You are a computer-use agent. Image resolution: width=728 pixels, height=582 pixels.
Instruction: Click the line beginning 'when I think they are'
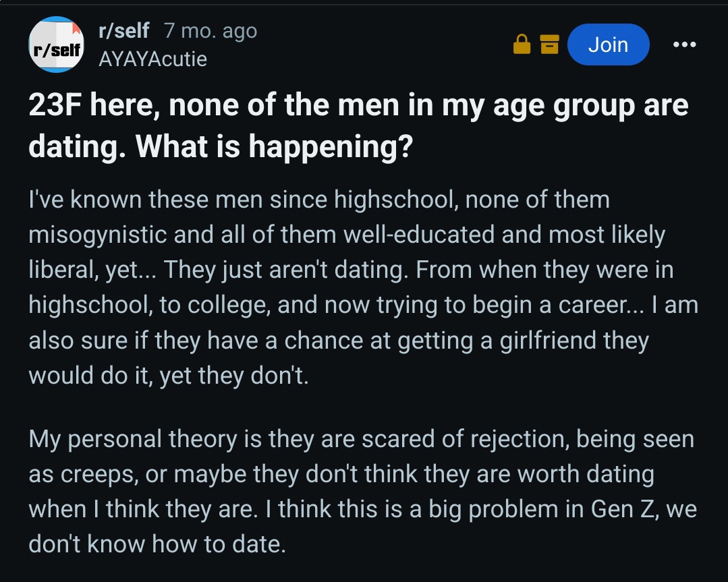coord(362,509)
